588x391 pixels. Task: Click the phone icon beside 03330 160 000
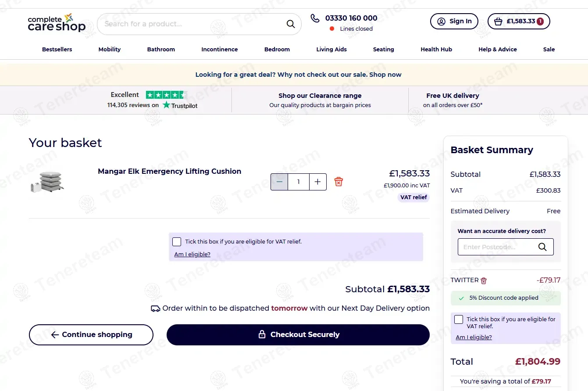[315, 18]
